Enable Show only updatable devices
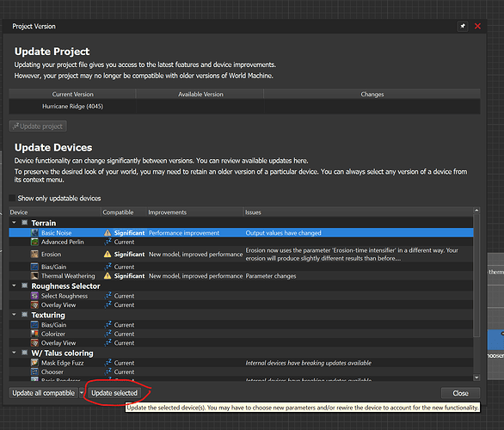Viewport: 504px width, 430px height. pos(12,199)
